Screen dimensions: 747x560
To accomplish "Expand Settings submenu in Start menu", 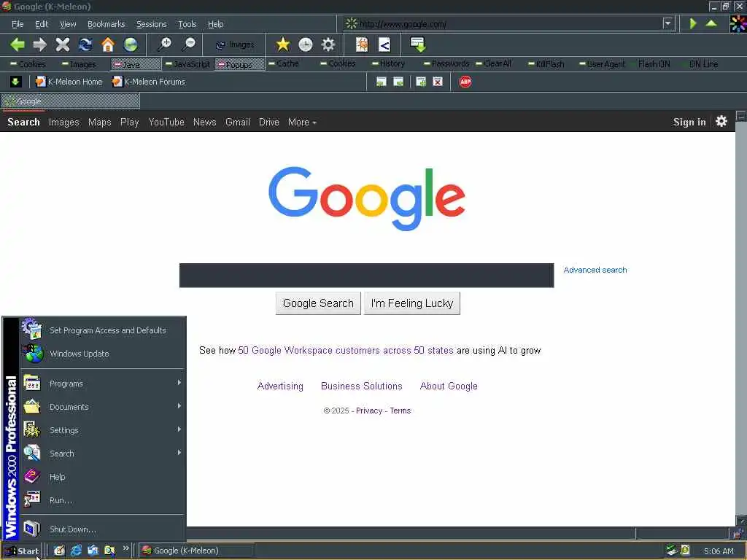I will [x=102, y=430].
